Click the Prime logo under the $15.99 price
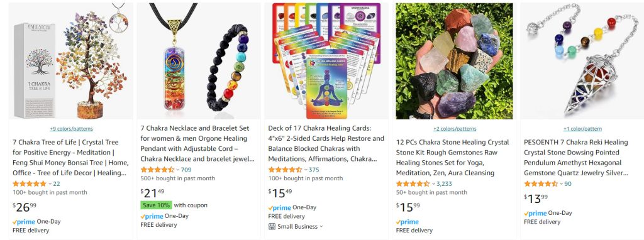644x240 pixels. [408, 222]
